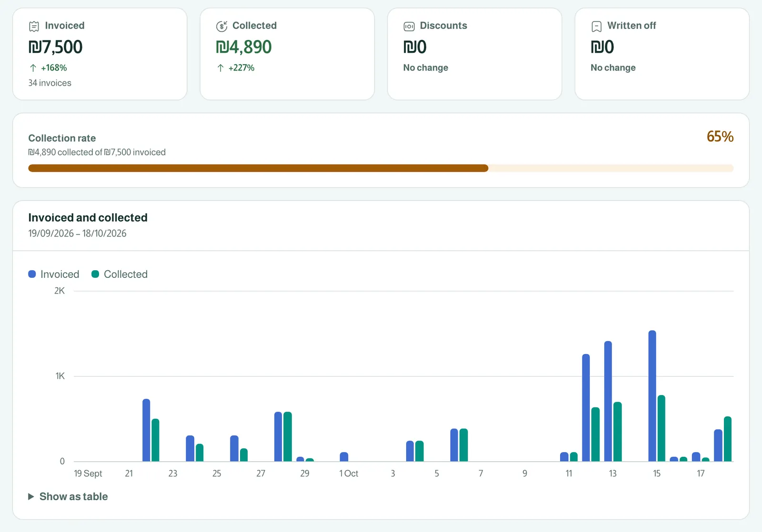
Task: Click the 65% collection rate figure
Action: pos(720,137)
